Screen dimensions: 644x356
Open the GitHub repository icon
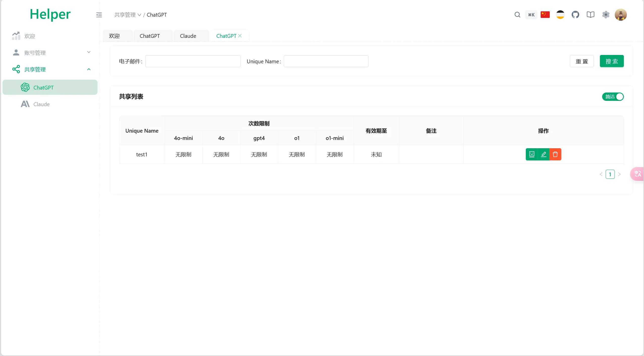pyautogui.click(x=576, y=15)
